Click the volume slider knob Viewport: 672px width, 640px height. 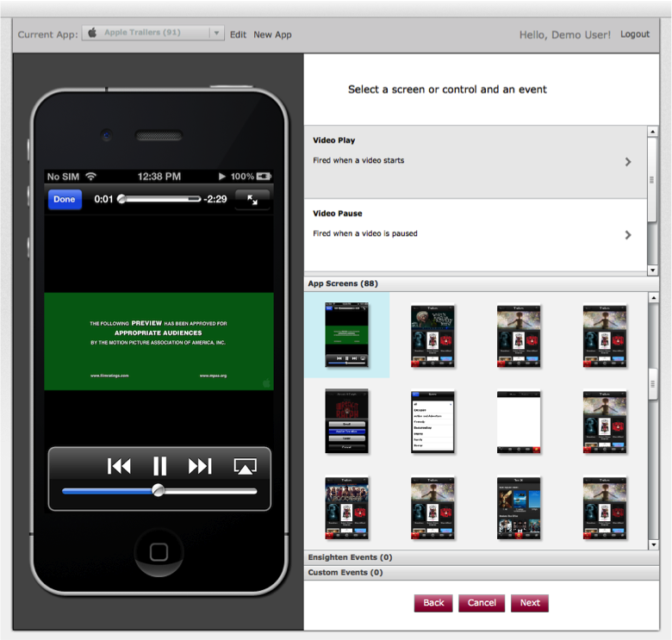tap(159, 490)
